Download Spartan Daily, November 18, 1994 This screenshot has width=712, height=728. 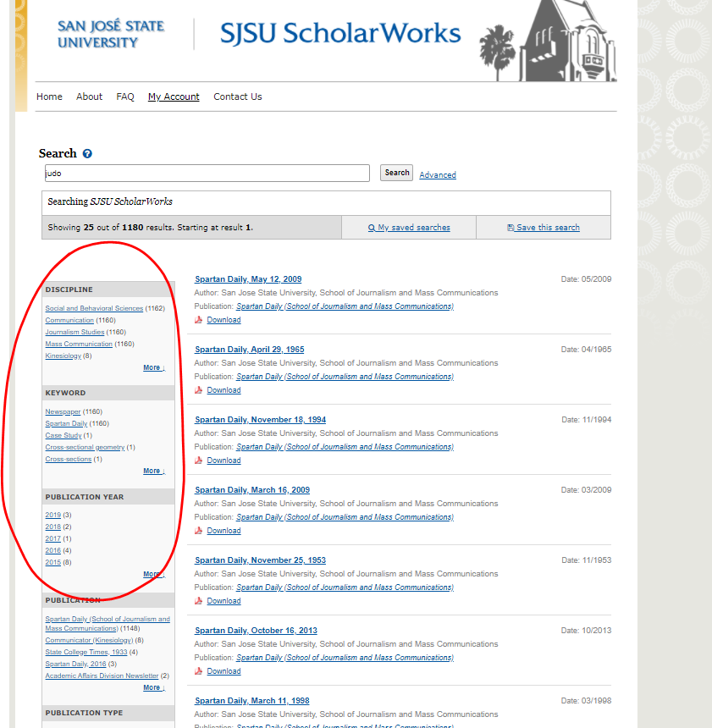pyautogui.click(x=224, y=461)
